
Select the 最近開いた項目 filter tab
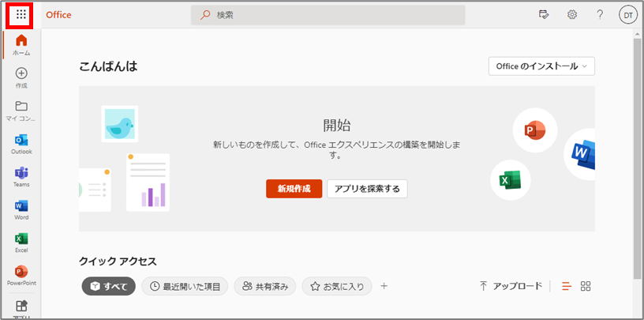185,286
